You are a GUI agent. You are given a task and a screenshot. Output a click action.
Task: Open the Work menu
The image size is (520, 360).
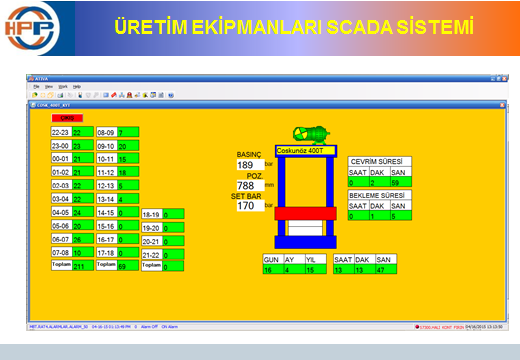pos(63,87)
